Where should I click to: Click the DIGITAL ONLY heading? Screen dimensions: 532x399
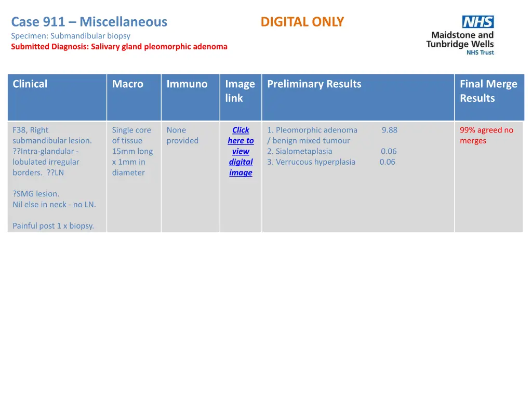(x=302, y=22)
